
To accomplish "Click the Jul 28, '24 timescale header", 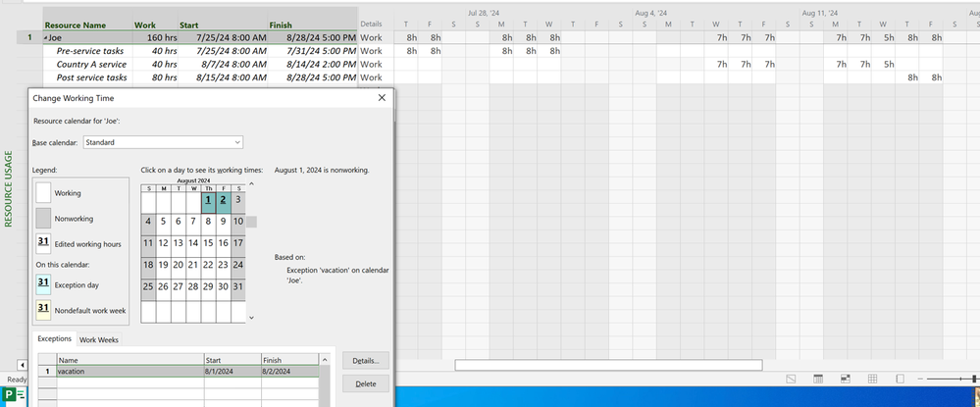I will click(484, 13).
